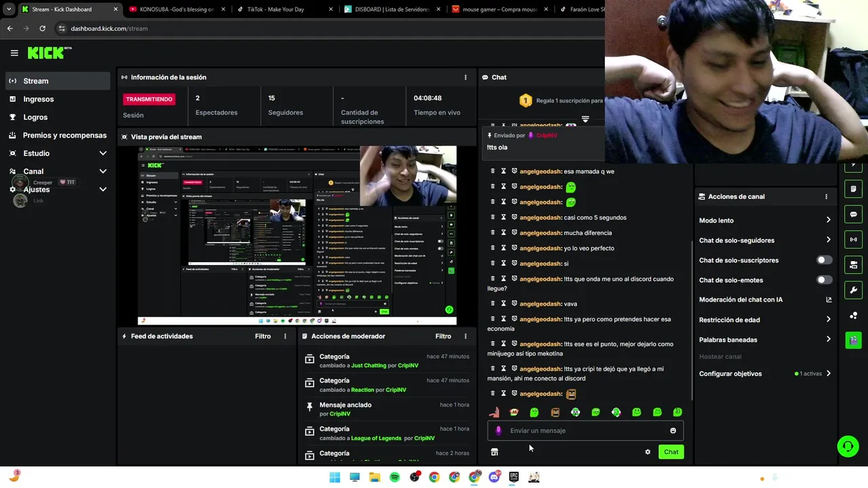
Task: Switch to the mouse gamer browser tab
Action: coord(500,9)
